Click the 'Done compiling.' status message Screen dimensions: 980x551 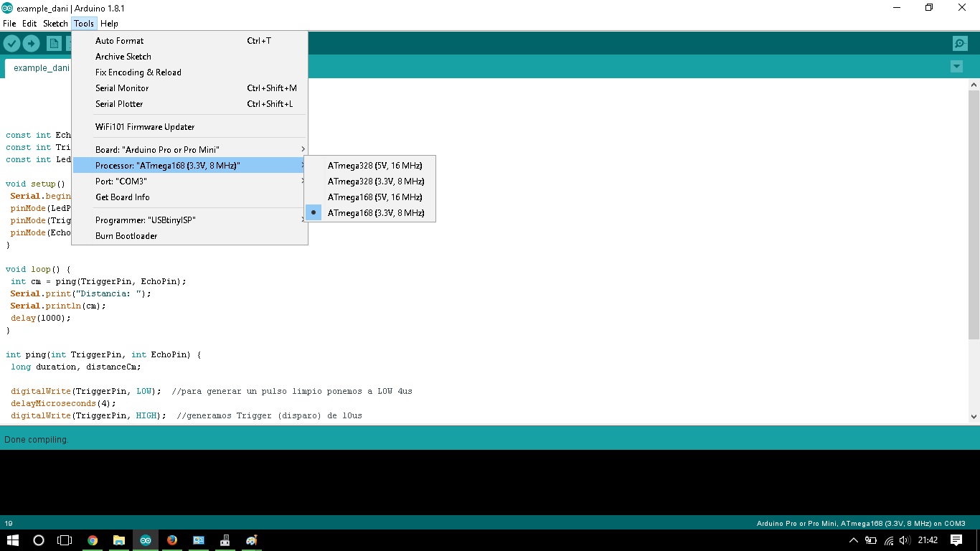coord(37,439)
